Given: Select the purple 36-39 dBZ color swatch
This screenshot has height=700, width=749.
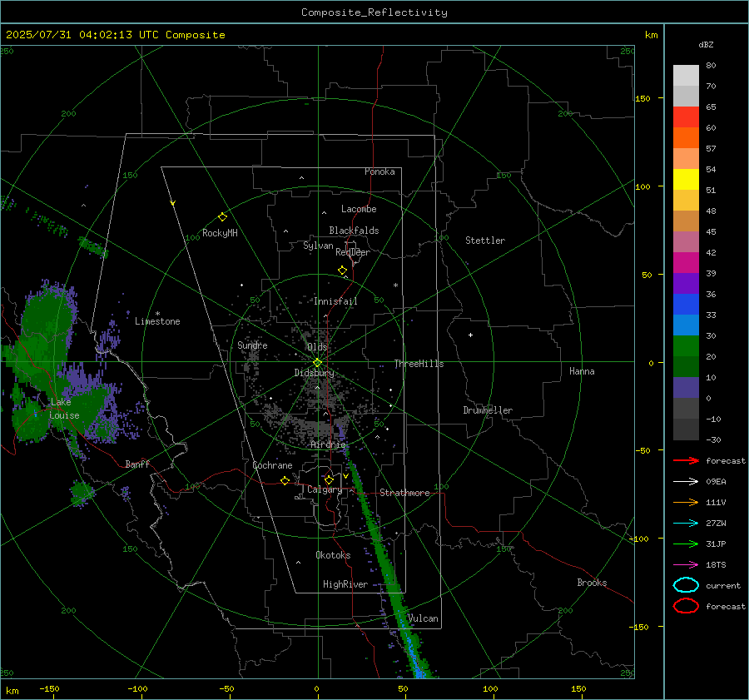Looking at the screenshot, I should (x=686, y=284).
